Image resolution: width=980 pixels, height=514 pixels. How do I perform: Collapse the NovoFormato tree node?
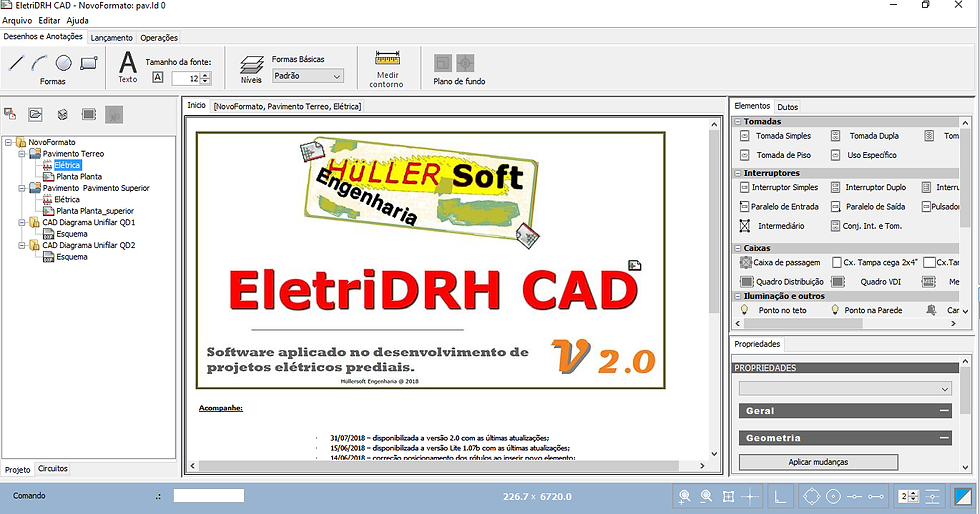(8, 142)
